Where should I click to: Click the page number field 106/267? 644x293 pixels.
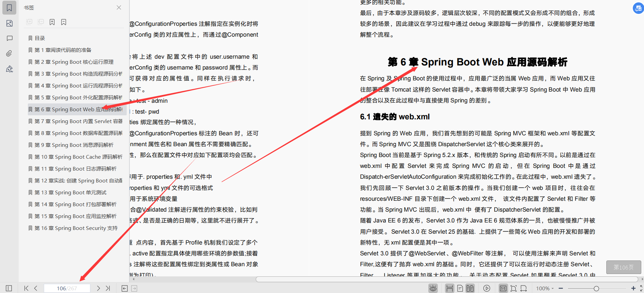click(67, 288)
